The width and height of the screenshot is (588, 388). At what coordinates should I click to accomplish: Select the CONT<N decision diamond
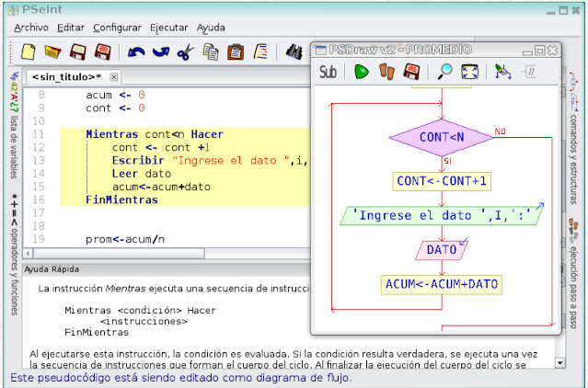click(x=442, y=137)
